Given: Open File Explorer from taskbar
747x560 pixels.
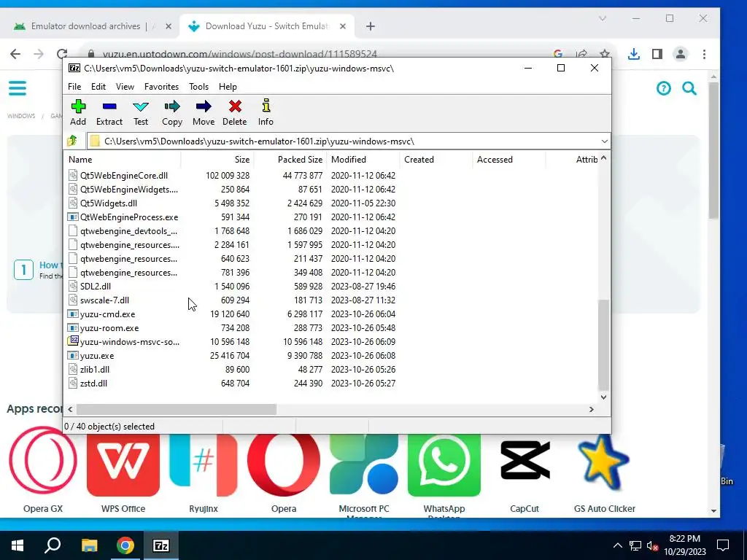Looking at the screenshot, I should pos(89,545).
